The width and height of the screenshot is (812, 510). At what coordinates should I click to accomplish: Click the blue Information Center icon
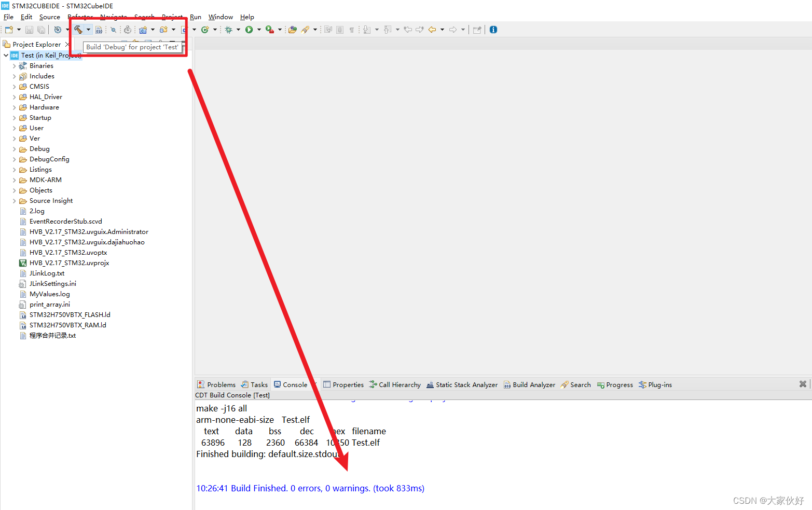493,30
